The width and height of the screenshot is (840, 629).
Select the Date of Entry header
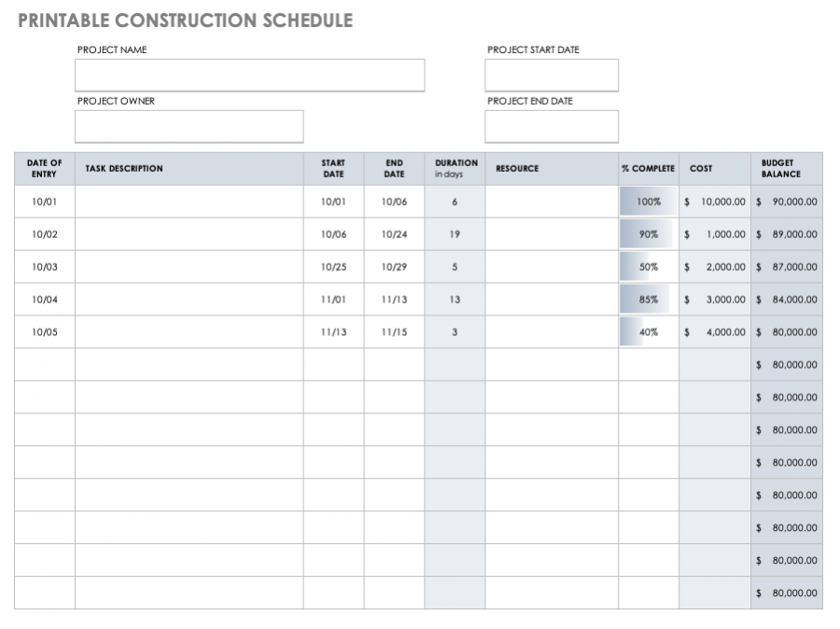point(45,169)
